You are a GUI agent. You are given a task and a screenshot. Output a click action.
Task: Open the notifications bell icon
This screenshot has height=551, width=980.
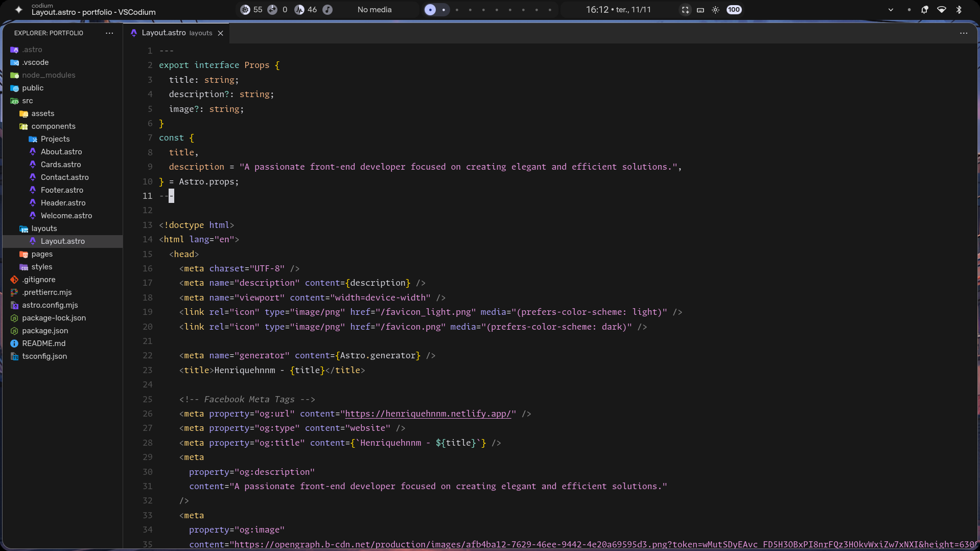click(924, 10)
